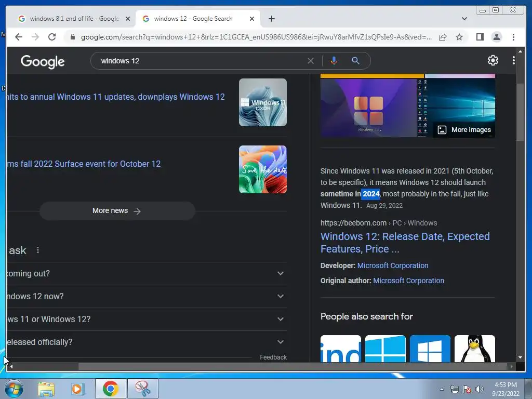Open the light-blue Windows logo related tile
The image size is (532, 399).
pos(385,349)
